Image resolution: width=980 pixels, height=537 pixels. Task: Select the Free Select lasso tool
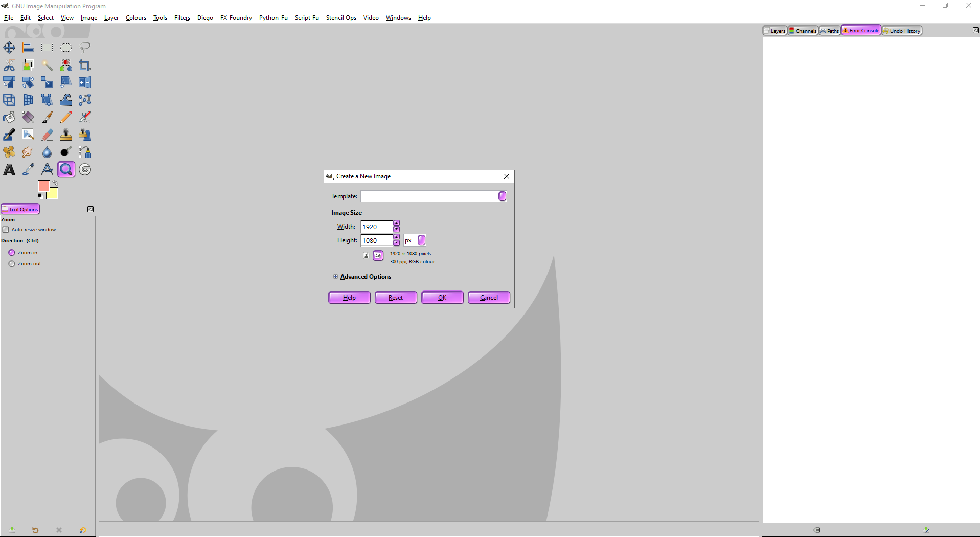[85, 48]
